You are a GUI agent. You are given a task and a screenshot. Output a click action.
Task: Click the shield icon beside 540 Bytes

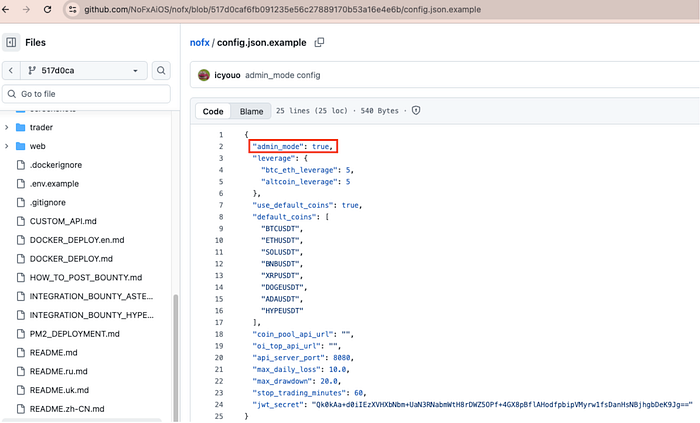point(416,110)
